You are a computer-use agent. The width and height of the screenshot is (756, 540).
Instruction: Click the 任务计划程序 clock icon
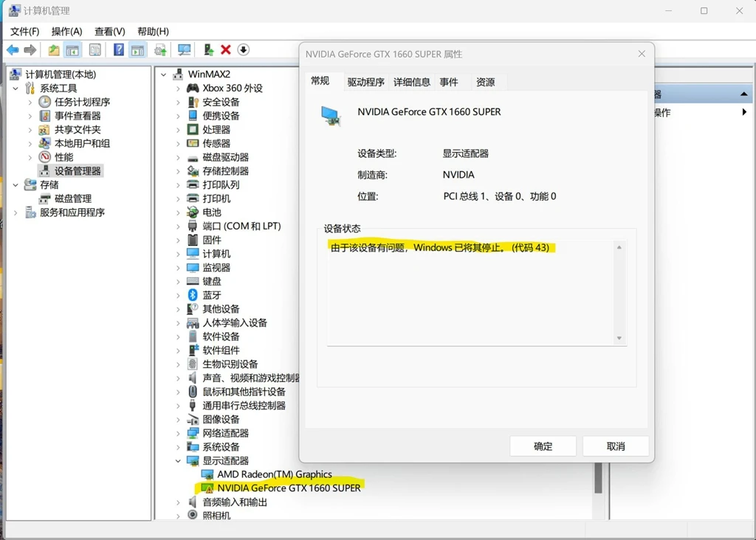tap(45, 102)
